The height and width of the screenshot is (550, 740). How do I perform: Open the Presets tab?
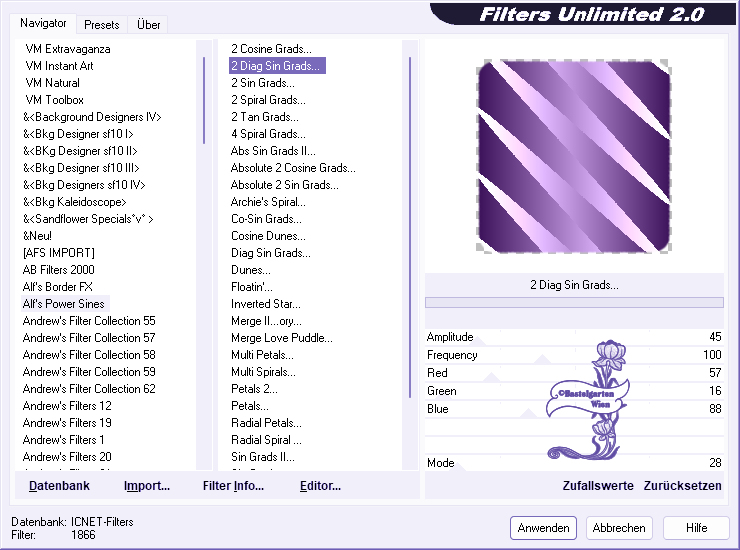101,25
